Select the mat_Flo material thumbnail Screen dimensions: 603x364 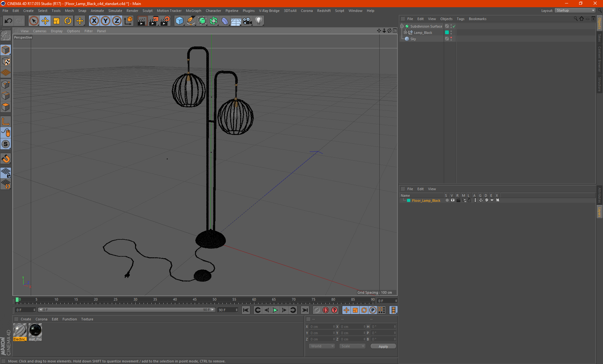(x=35, y=332)
